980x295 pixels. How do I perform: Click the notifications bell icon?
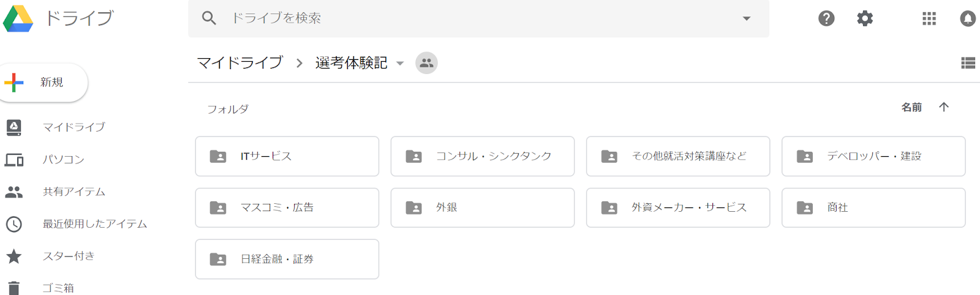point(968,18)
